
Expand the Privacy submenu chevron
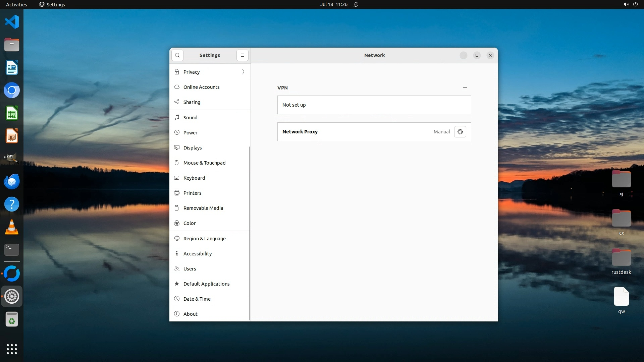(243, 72)
